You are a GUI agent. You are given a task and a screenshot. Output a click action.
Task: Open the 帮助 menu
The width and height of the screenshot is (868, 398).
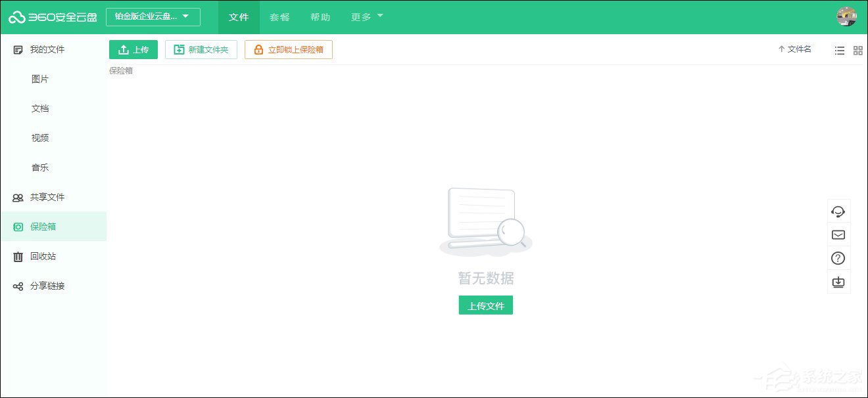(320, 17)
